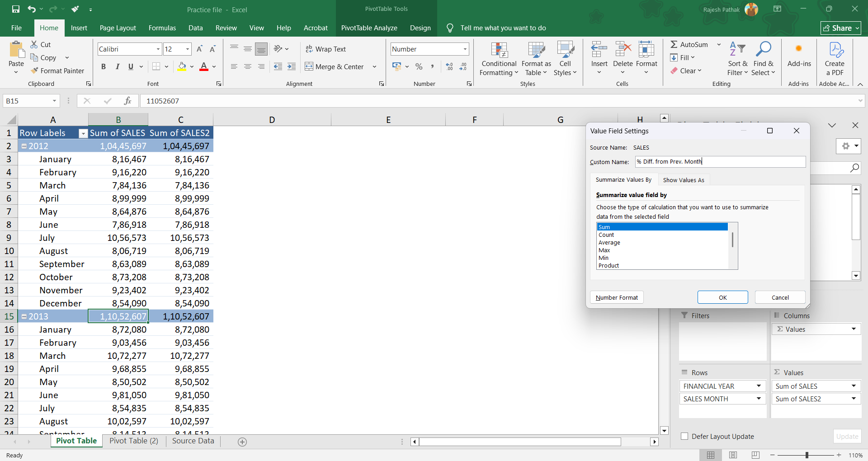Collapse the 2013 year group

tap(24, 317)
